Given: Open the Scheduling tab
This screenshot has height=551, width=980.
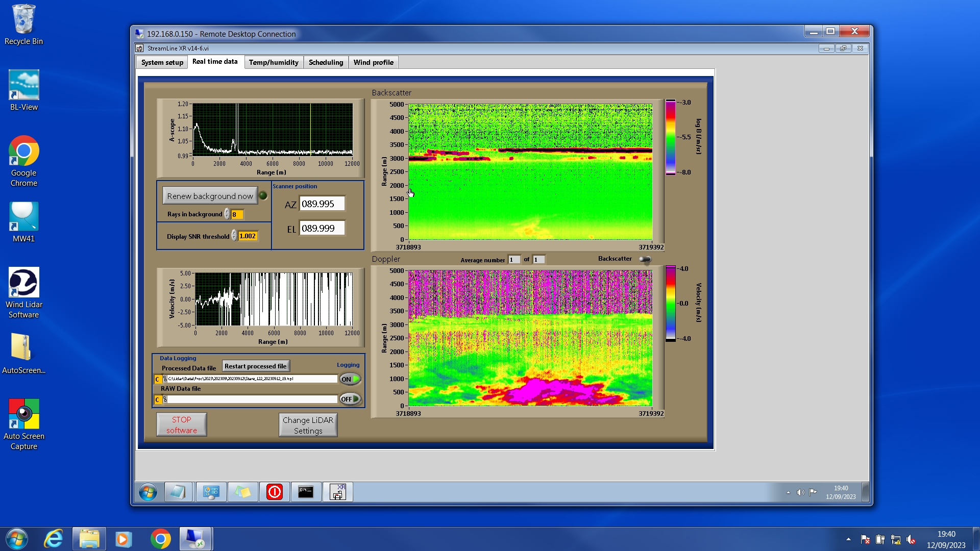Looking at the screenshot, I should point(326,62).
